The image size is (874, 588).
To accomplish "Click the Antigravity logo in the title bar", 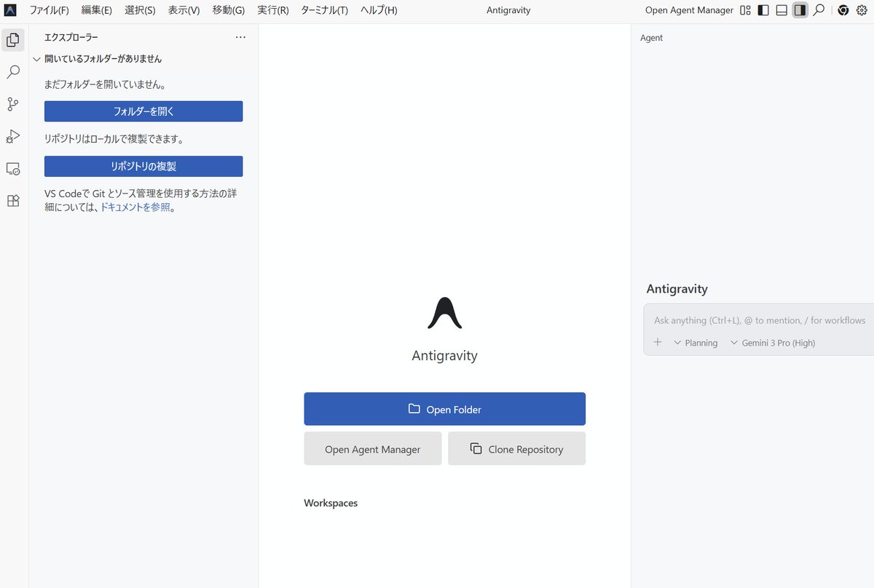I will click(10, 10).
